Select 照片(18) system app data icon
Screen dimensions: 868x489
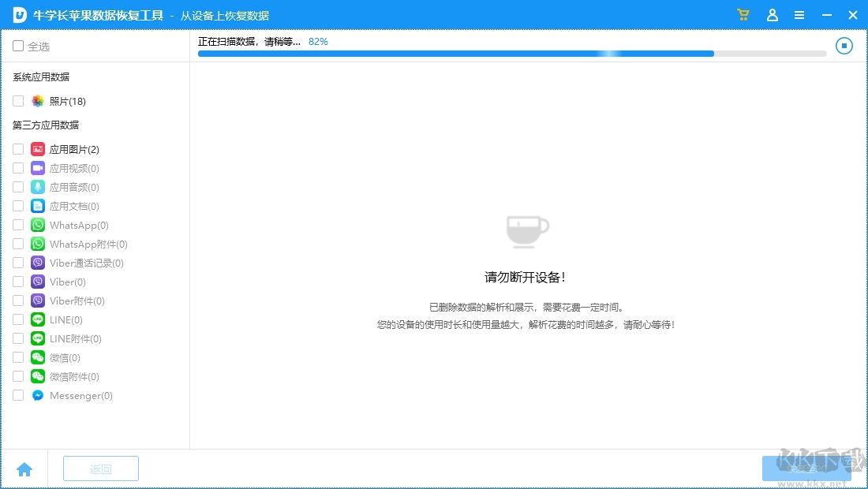38,101
